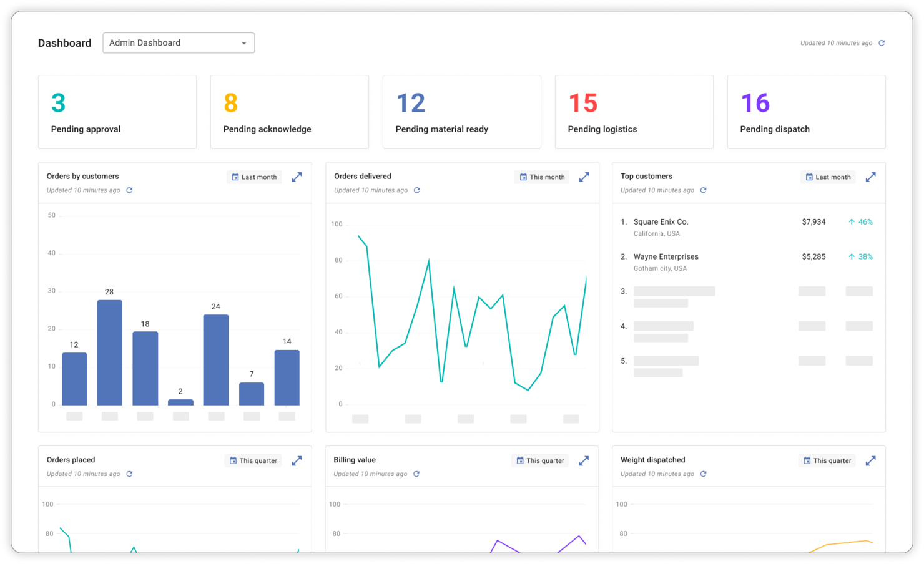Refresh the Orders by customers card

click(129, 190)
